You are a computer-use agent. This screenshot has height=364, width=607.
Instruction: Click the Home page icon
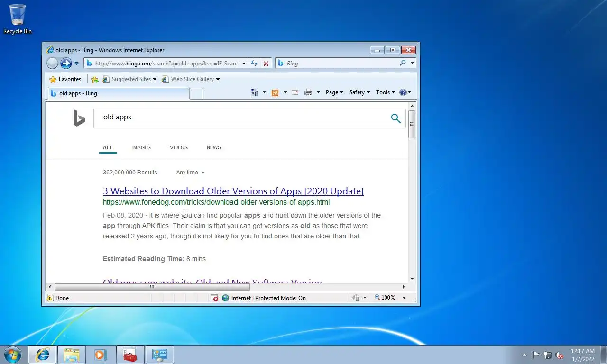click(x=254, y=92)
